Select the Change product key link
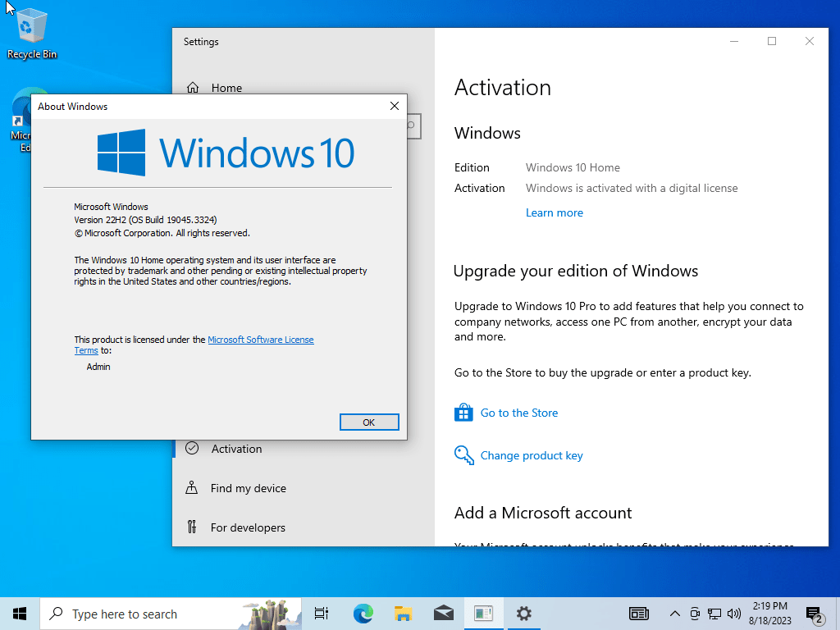Image resolution: width=840 pixels, height=630 pixels. (532, 455)
